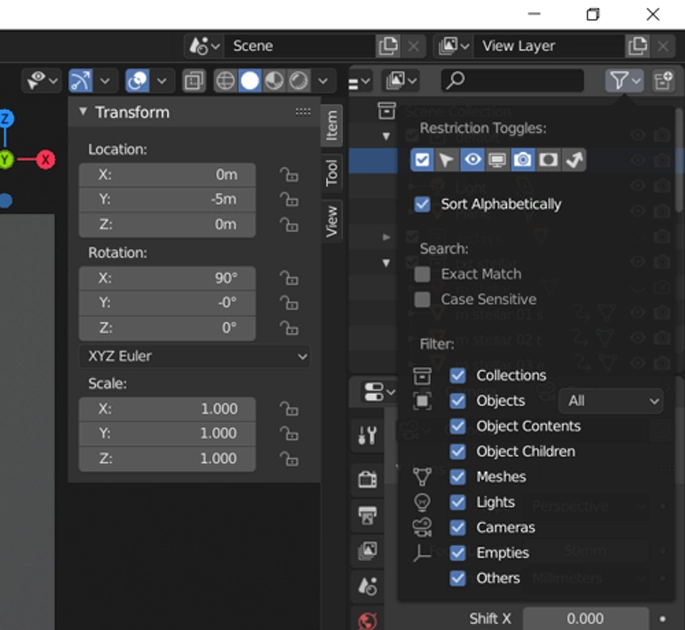
Task: Click the Rotation X field showing 90°
Action: coord(167,278)
